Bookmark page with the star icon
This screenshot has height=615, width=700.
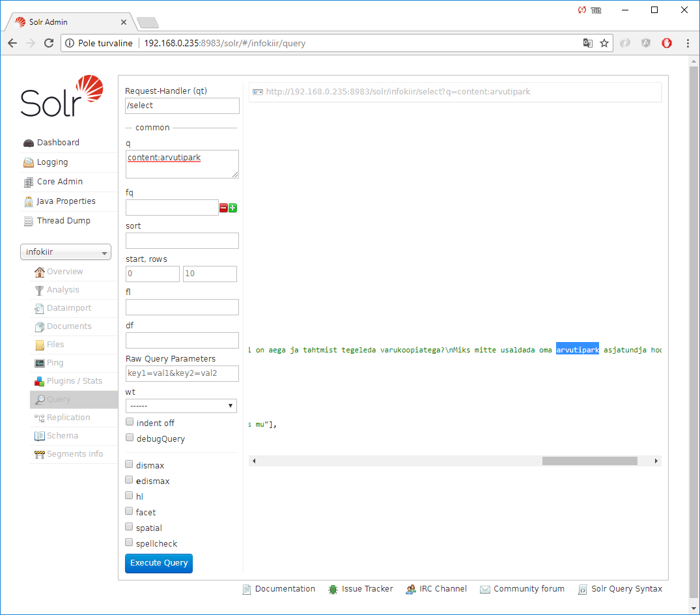click(604, 44)
